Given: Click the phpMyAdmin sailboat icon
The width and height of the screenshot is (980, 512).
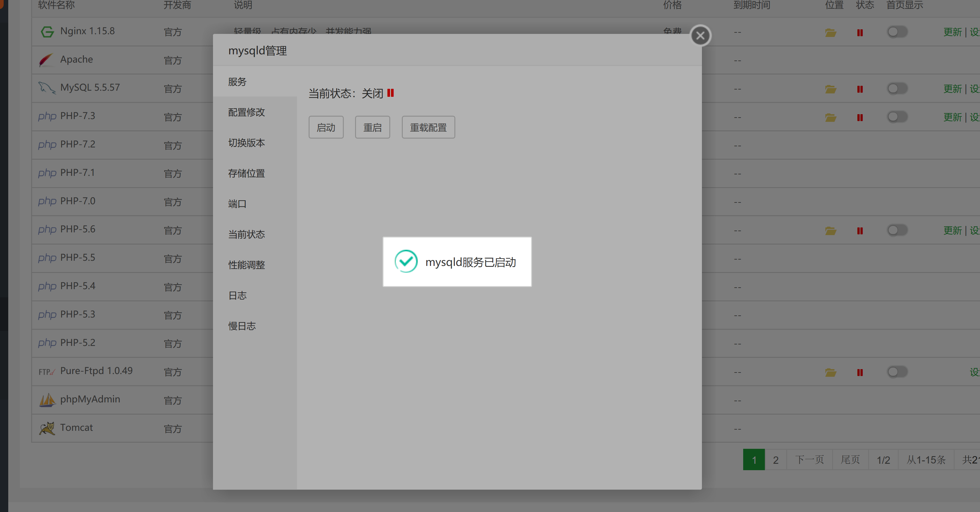Looking at the screenshot, I should click(x=47, y=400).
